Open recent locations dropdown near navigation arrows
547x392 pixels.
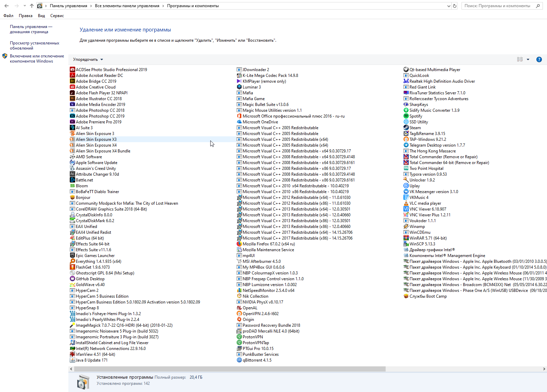25,6
